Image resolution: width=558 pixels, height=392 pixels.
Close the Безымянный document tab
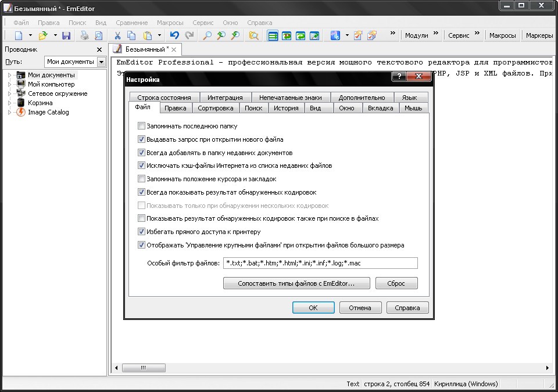(x=174, y=49)
